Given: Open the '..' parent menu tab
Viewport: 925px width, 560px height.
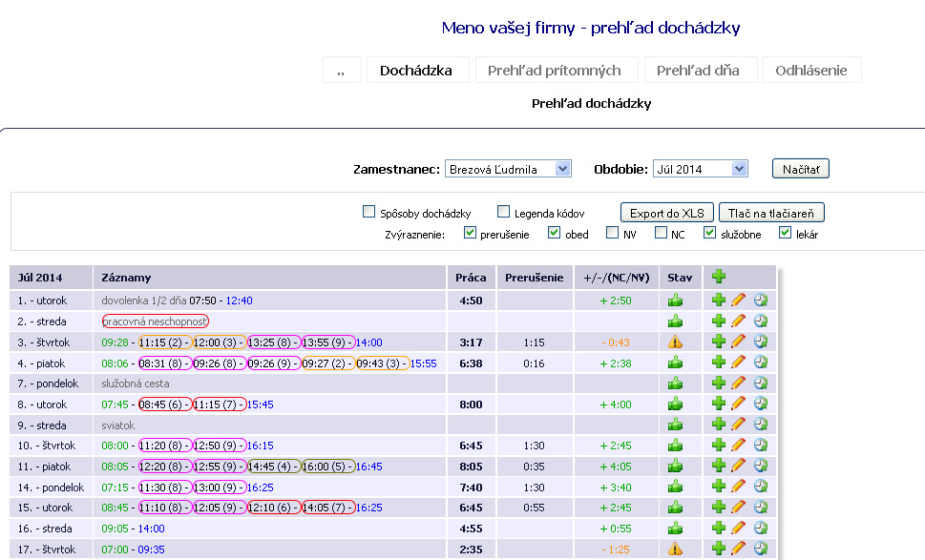Looking at the screenshot, I should pyautogui.click(x=342, y=71).
